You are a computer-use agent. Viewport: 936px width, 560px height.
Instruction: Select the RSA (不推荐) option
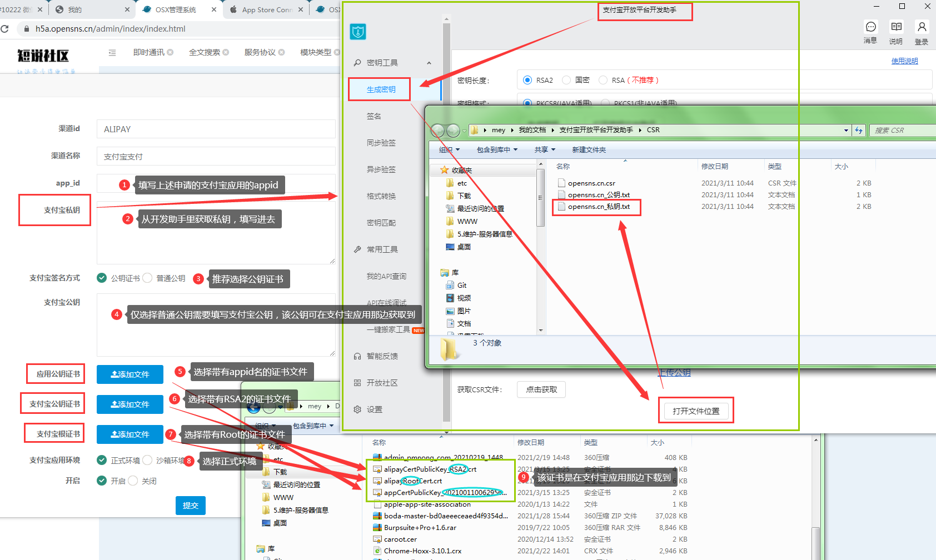603,80
